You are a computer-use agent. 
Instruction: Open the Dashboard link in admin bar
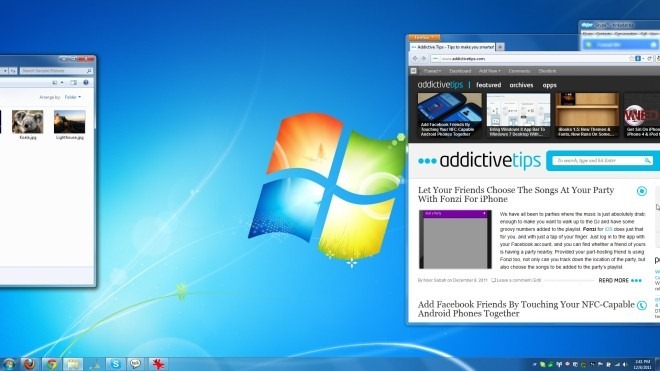pyautogui.click(x=460, y=71)
